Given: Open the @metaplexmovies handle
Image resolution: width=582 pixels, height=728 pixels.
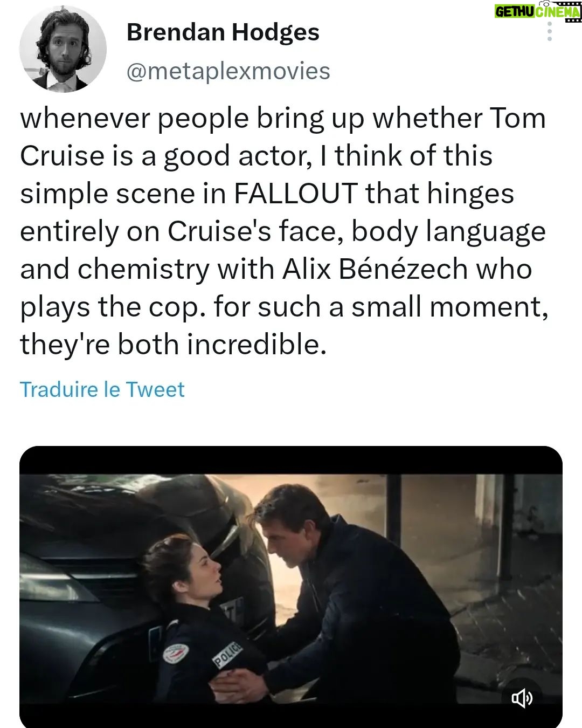Looking at the screenshot, I should [228, 71].
